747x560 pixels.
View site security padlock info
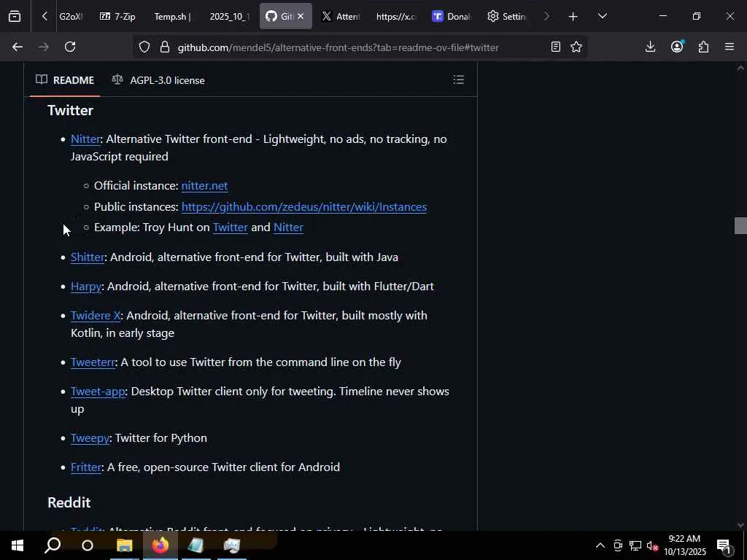click(x=165, y=47)
